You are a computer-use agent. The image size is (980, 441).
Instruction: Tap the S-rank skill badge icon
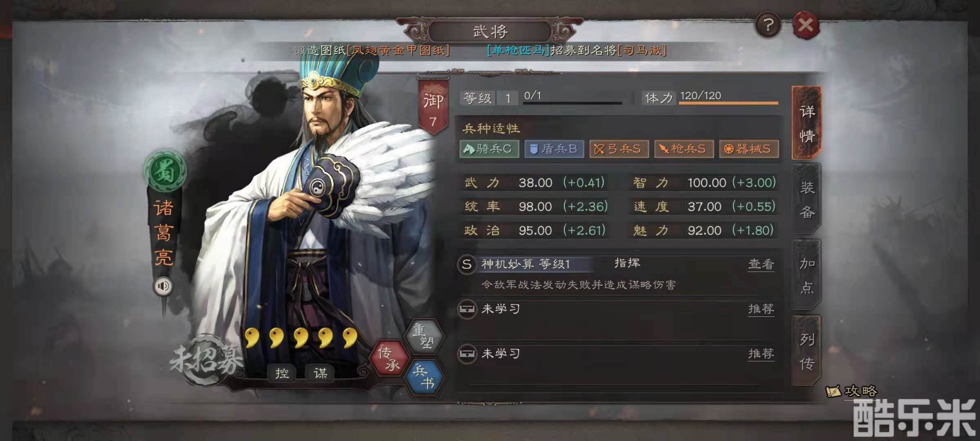tap(467, 264)
